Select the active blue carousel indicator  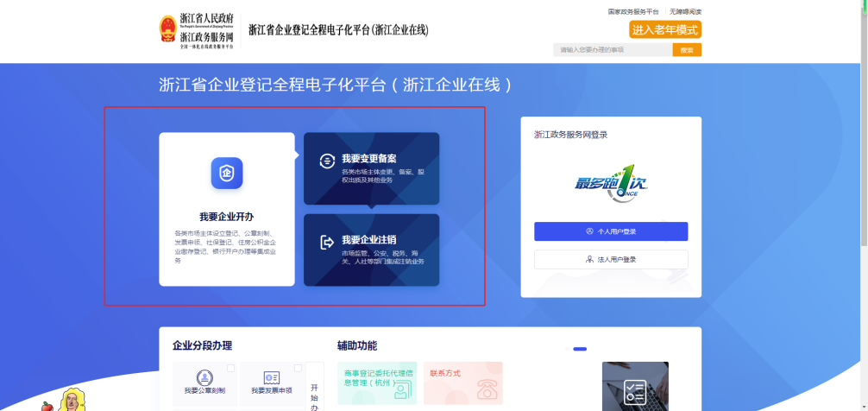(x=580, y=349)
